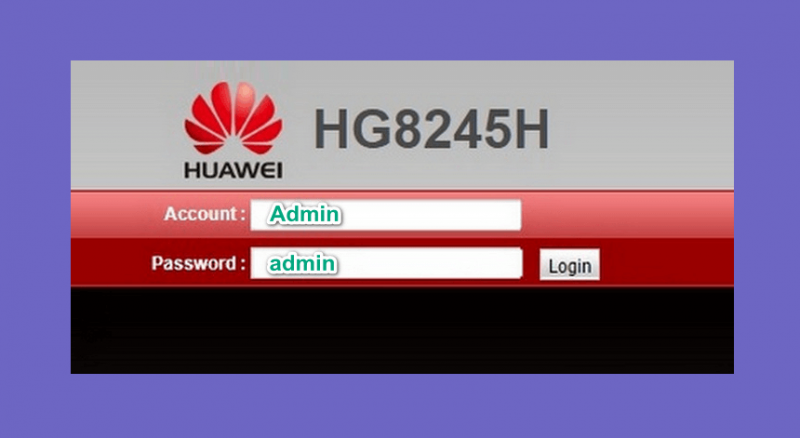Click the empty space after Admin in Account field
800x438 pixels.
431,214
